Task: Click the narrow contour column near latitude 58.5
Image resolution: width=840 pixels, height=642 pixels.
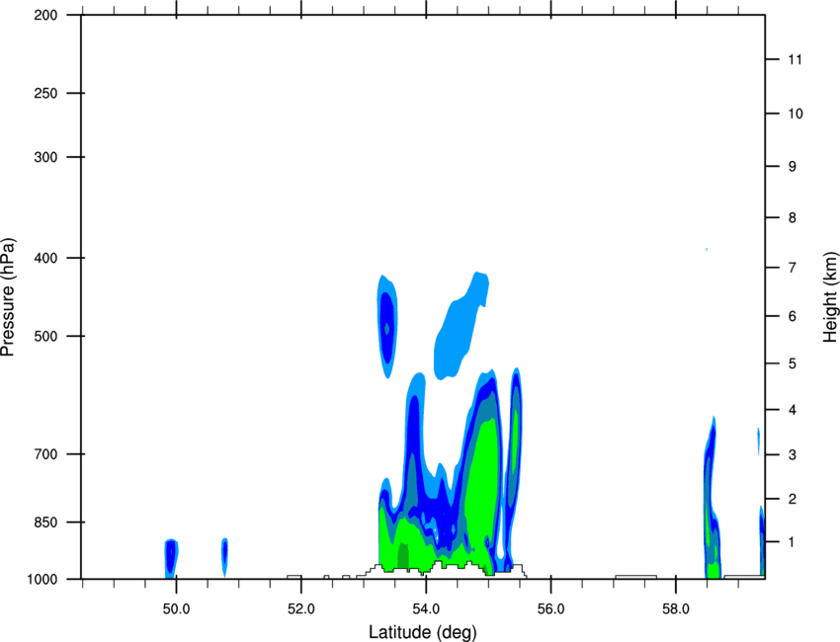Action: 712,497
